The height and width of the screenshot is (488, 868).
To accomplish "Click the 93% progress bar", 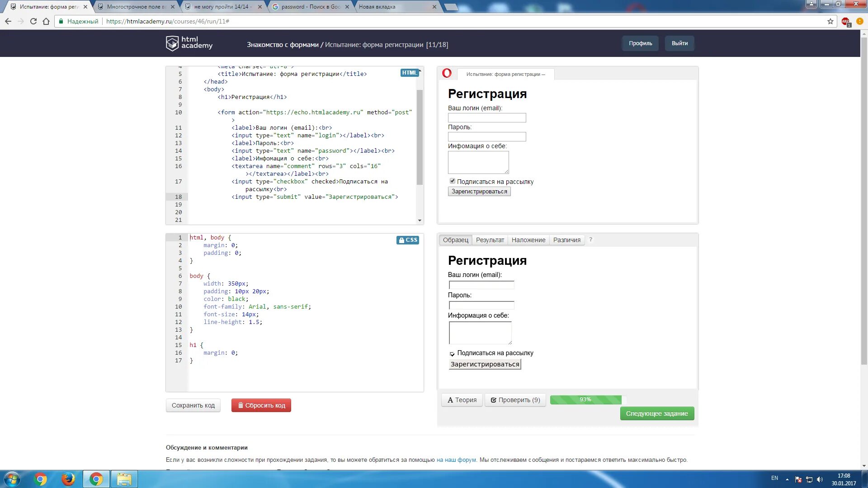I will [585, 399].
